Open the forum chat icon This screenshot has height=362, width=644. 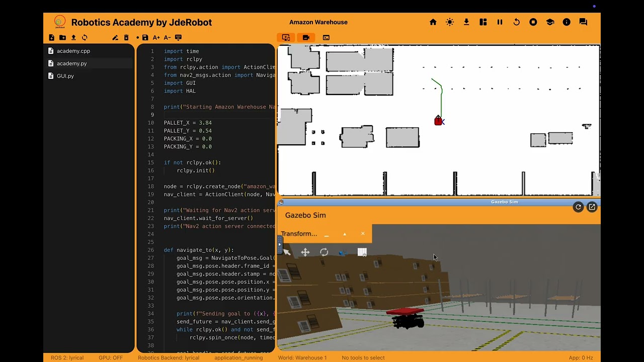click(583, 22)
